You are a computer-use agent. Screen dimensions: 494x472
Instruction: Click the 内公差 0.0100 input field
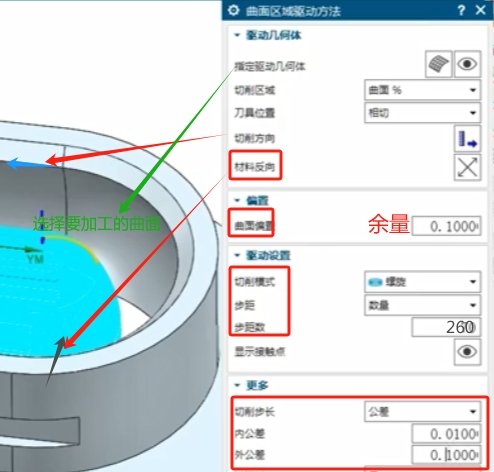click(446, 433)
